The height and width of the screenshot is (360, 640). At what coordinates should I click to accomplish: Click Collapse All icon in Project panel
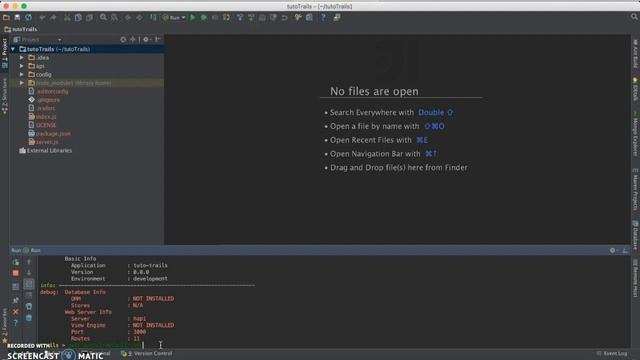(133, 40)
